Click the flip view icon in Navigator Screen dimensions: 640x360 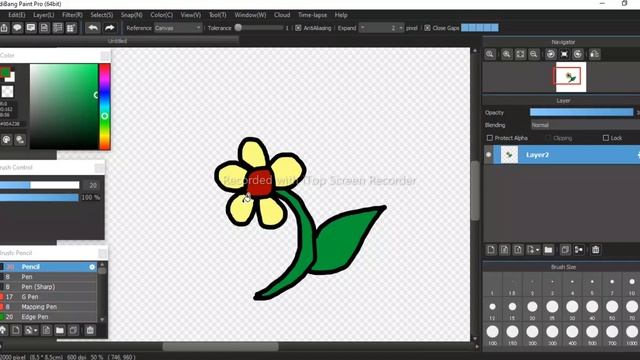(x=595, y=54)
